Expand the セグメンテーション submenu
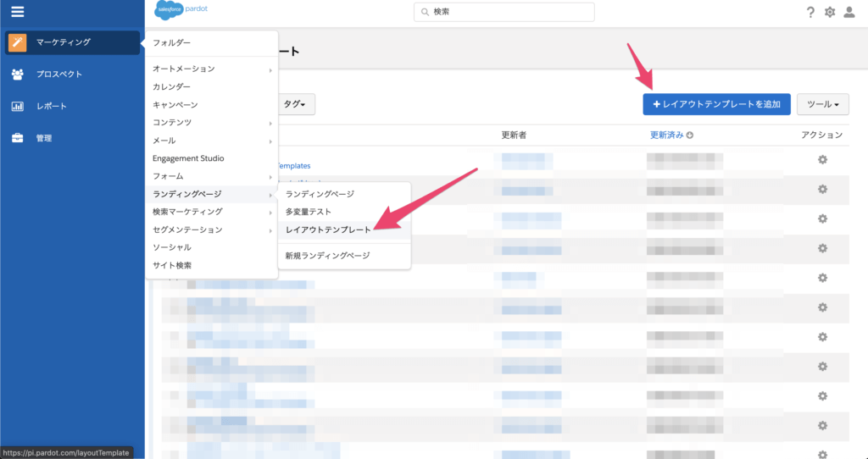868x459 pixels. 211,229
